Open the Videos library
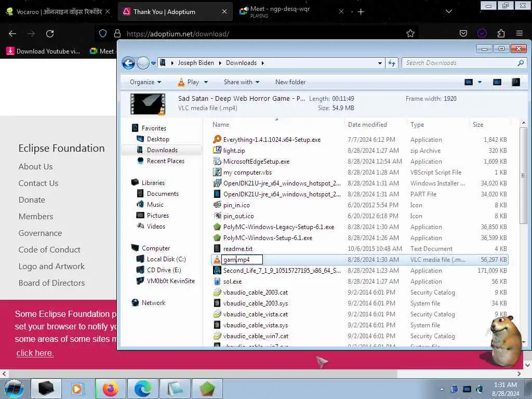This screenshot has height=399, width=532. click(x=156, y=227)
